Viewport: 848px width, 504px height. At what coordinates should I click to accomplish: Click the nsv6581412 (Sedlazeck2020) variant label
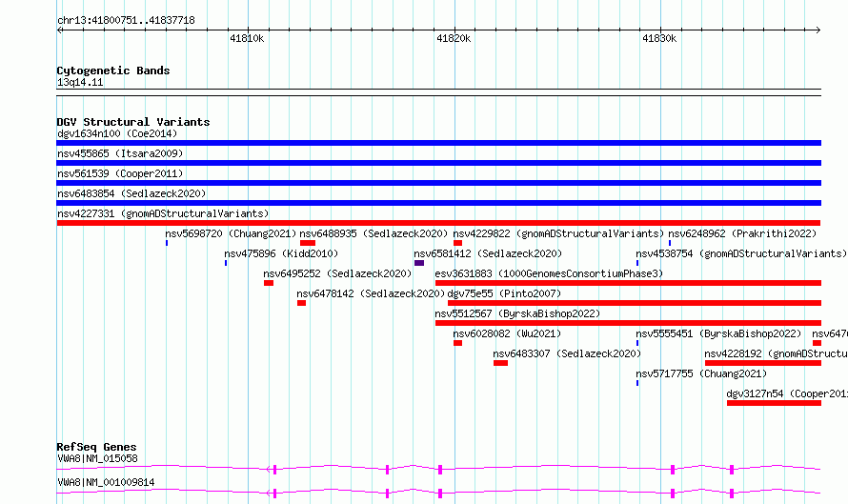488,253
